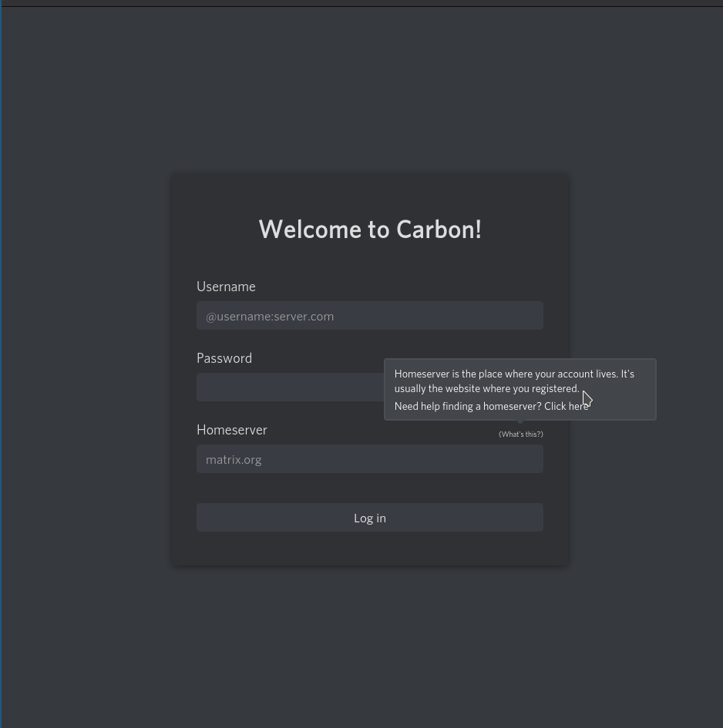
Task: Click the word "Carbon!" in the heading
Action: tap(439, 230)
